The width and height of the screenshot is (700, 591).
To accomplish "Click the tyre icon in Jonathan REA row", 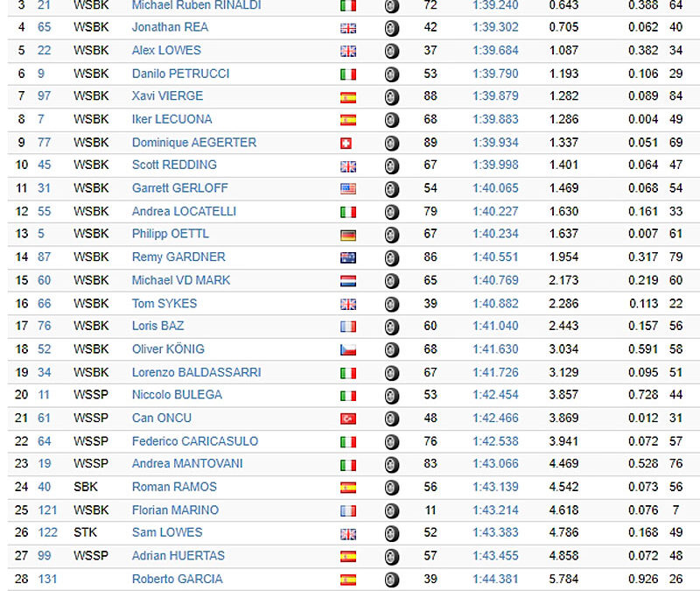I will tap(391, 28).
